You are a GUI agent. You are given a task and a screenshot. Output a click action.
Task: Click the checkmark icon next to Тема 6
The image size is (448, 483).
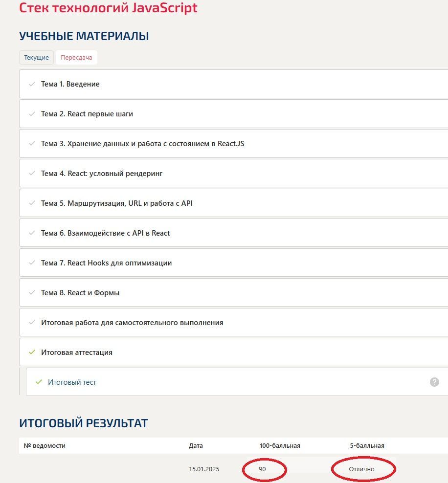pyautogui.click(x=32, y=233)
